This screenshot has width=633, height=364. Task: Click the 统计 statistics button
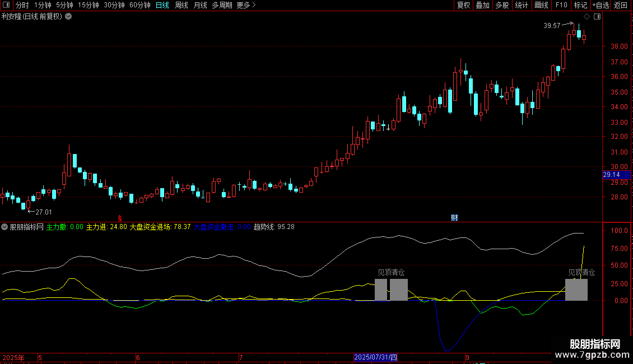[522, 5]
